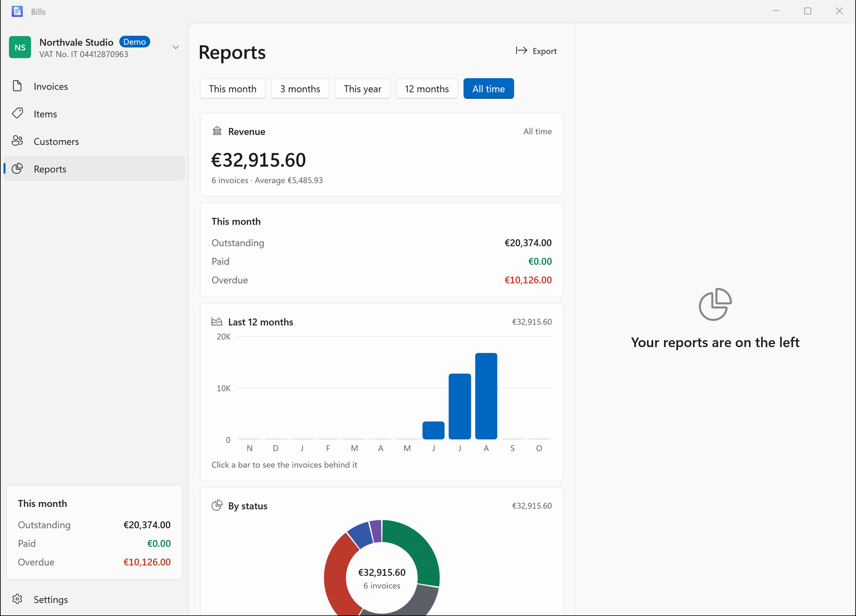Click "Your reports are on the left" message

[715, 342]
